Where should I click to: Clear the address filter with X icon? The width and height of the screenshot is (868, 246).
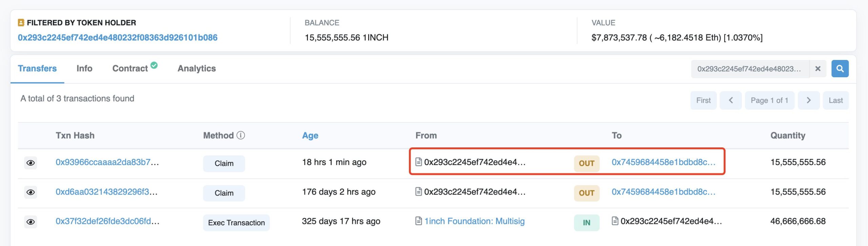click(817, 69)
